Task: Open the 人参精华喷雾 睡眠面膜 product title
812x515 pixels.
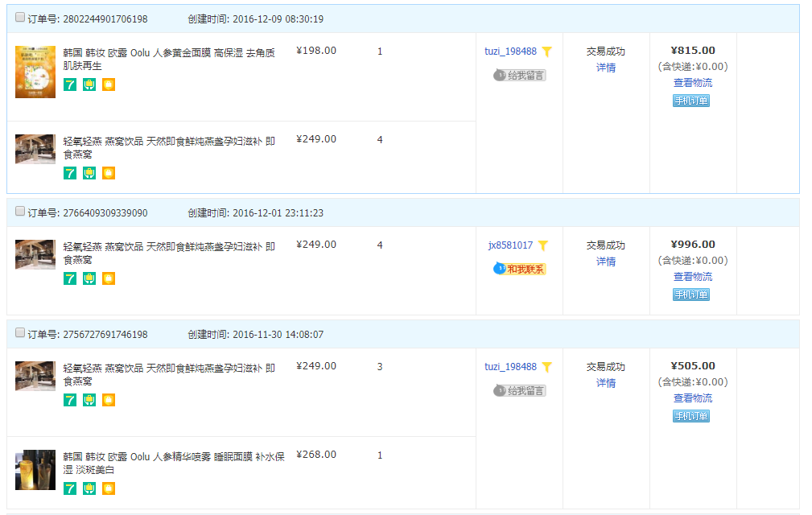Action: click(173, 462)
